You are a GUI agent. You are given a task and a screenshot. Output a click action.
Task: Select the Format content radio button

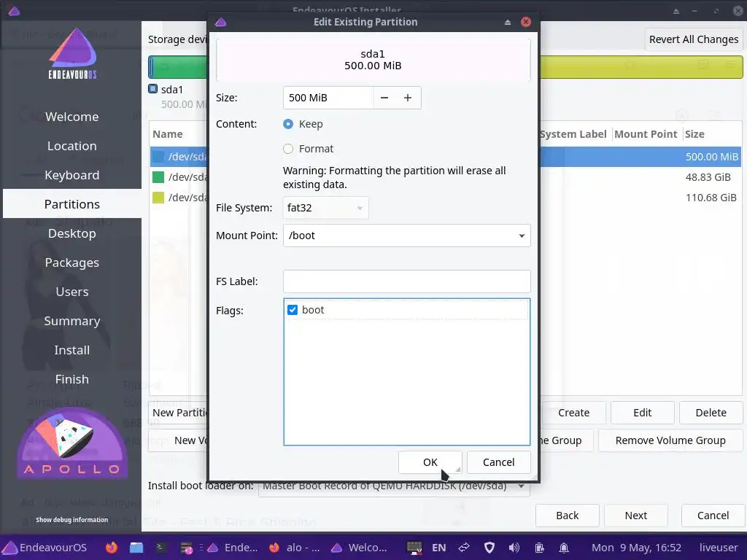(287, 149)
